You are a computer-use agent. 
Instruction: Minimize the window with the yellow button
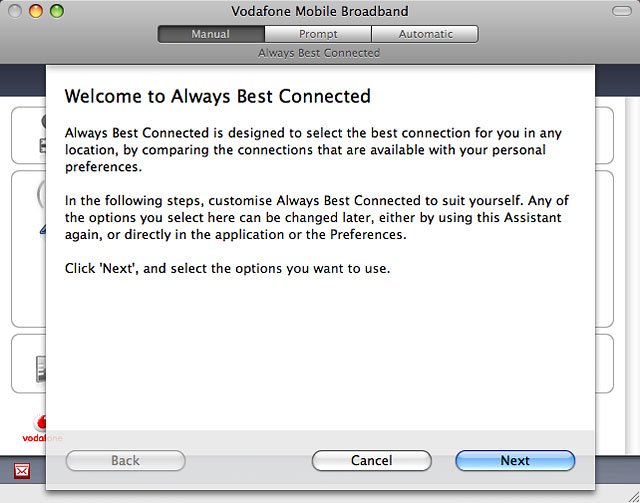point(35,12)
